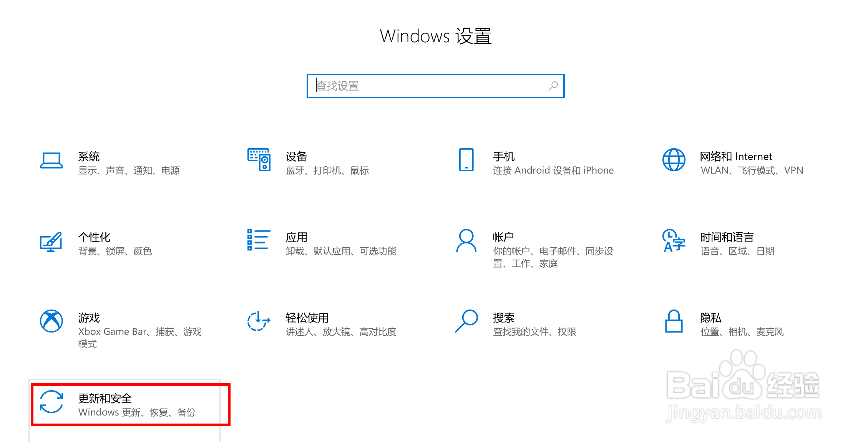Open the 帐户 category title
The height and width of the screenshot is (442, 868).
click(503, 237)
